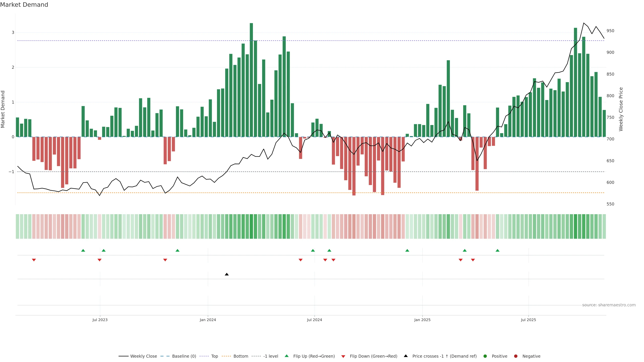Click the Flip Down legend triangle icon
The width and height of the screenshot is (644, 362).
343,356
